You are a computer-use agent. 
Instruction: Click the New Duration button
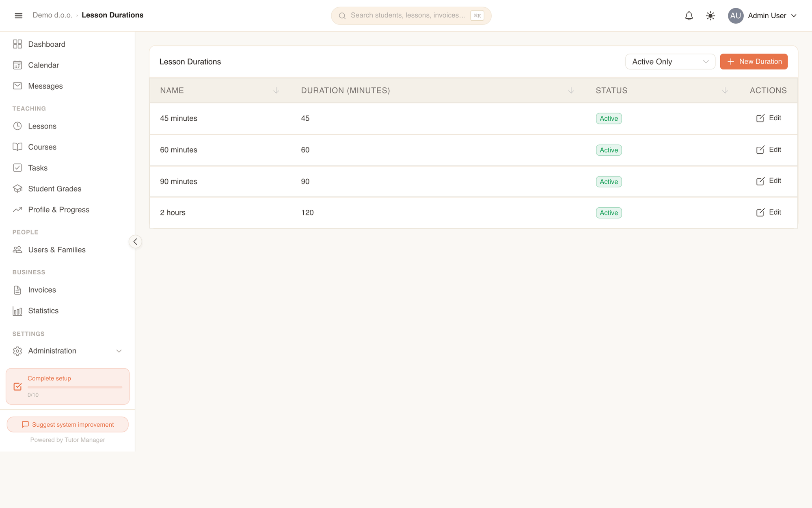[x=754, y=61]
